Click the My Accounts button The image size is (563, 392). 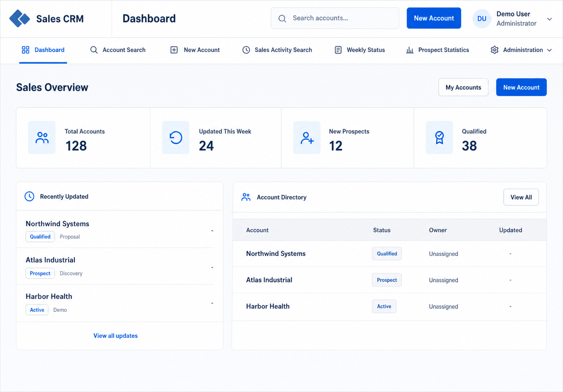463,87
